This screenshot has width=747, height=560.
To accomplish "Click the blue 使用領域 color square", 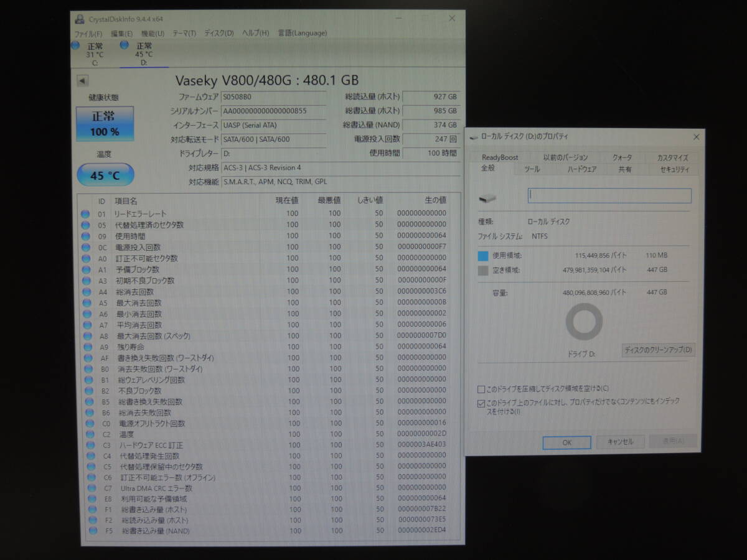I will [x=483, y=256].
